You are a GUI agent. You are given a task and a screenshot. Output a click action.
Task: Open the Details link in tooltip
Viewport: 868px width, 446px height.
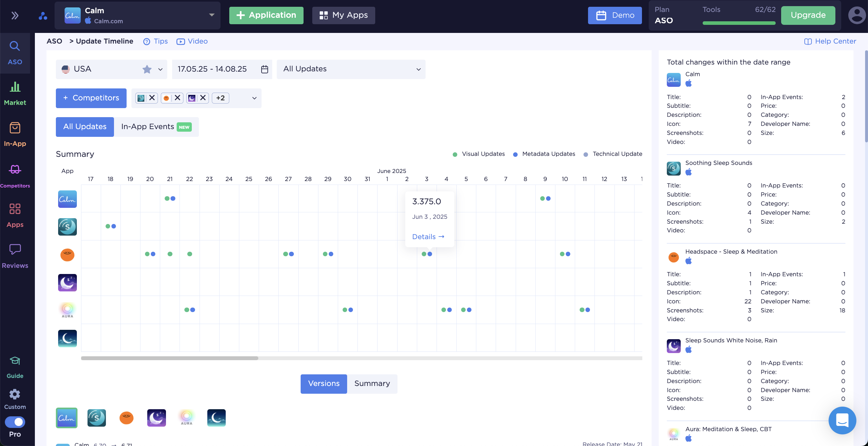(x=428, y=237)
